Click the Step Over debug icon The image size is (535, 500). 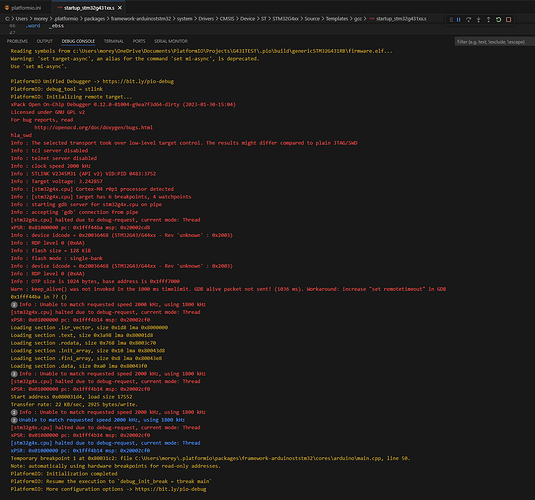(x=468, y=20)
